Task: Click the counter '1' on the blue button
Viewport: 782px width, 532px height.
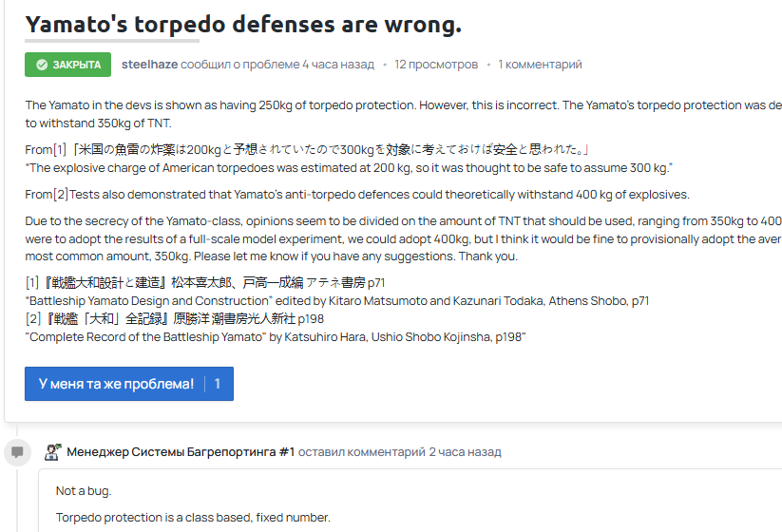Action: pos(218,384)
